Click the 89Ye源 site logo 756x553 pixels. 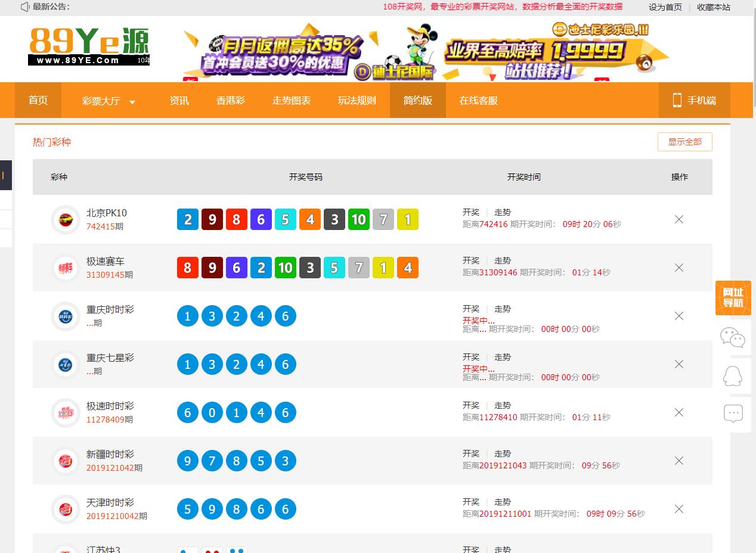89,46
